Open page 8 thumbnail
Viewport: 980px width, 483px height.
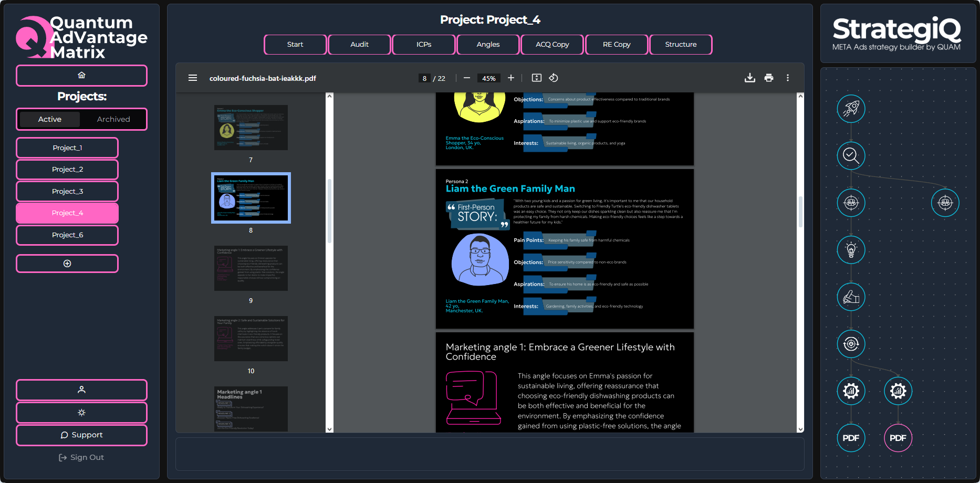click(x=251, y=198)
